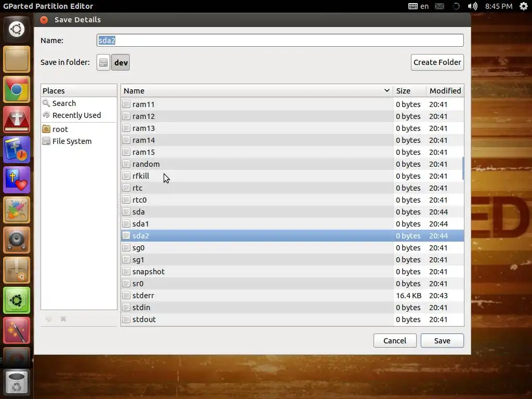Image resolution: width=532 pixels, height=399 pixels.
Task: Click the file list vertical scrollbar
Action: click(x=463, y=168)
